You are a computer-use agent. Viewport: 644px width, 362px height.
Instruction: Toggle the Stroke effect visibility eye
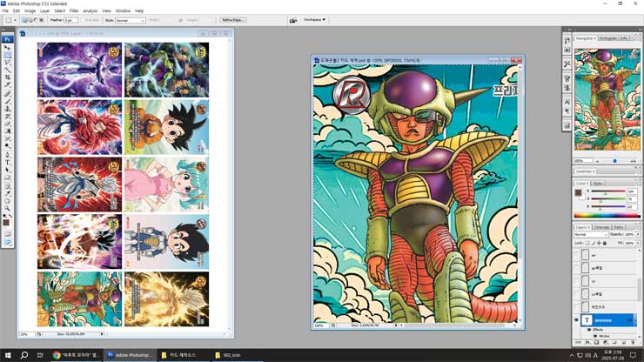click(595, 336)
